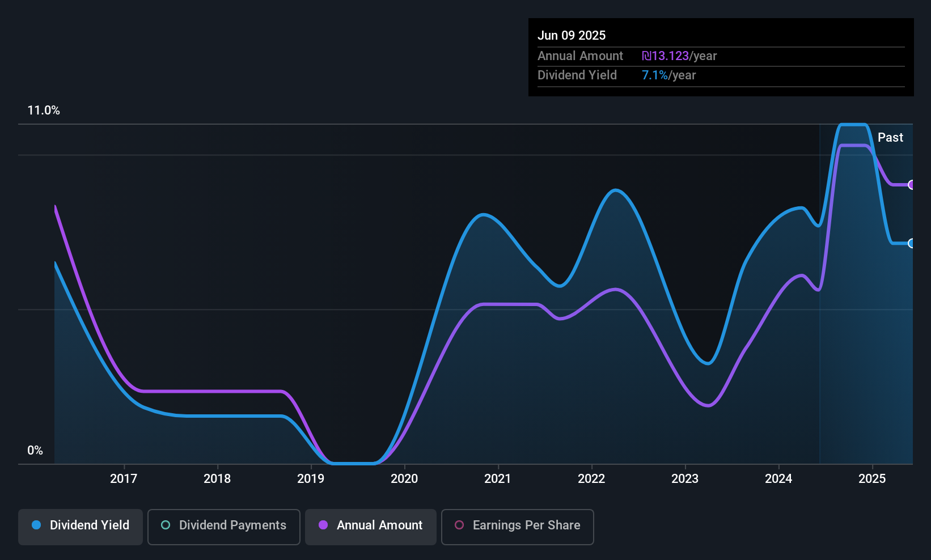This screenshot has width=931, height=560.
Task: Click the Past region label
Action: coord(890,137)
